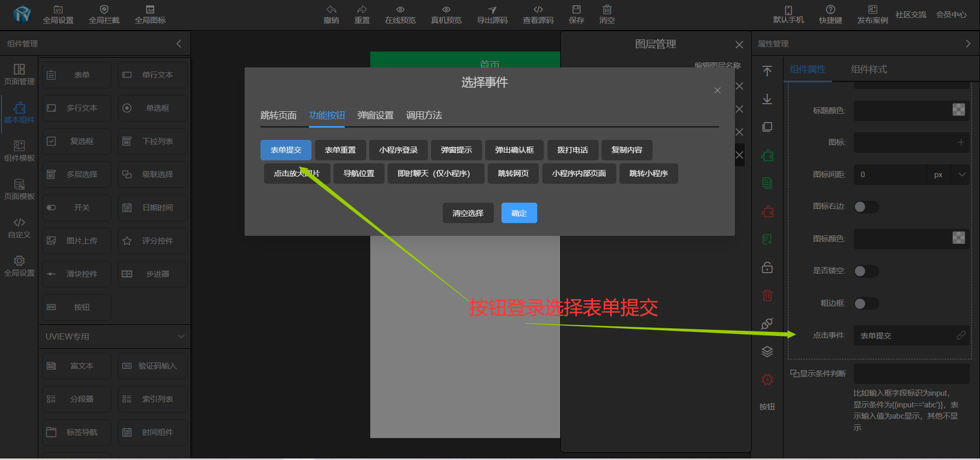
Task: Switch to 基本组件 sidebar section
Action: (19, 113)
